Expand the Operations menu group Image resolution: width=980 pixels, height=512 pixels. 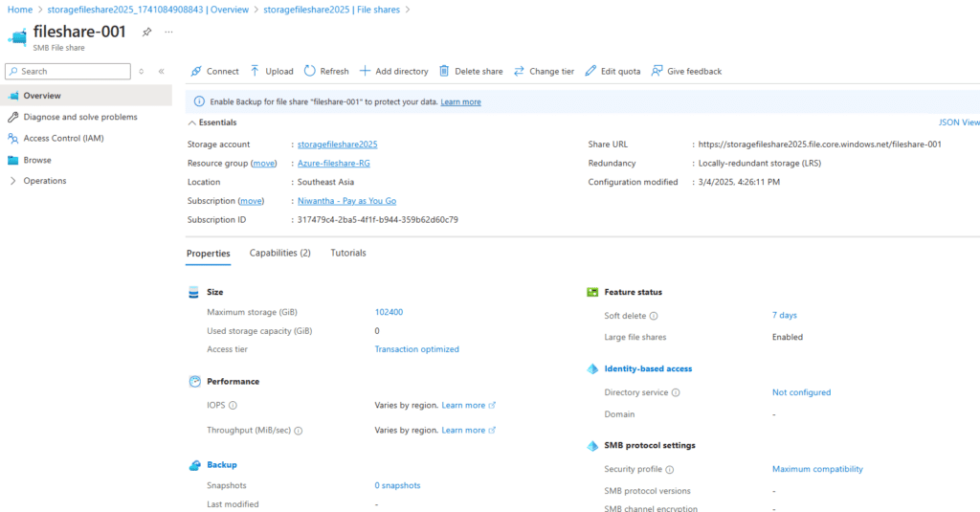pos(13,181)
